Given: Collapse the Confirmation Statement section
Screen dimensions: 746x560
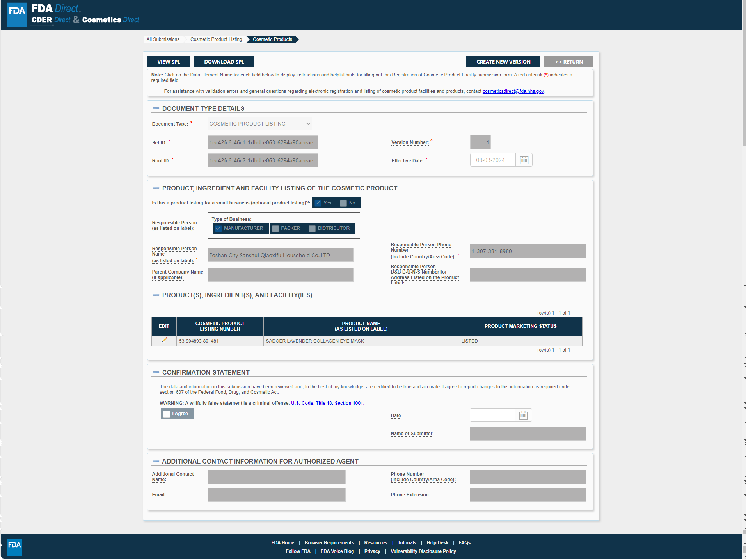Looking at the screenshot, I should [x=156, y=373].
